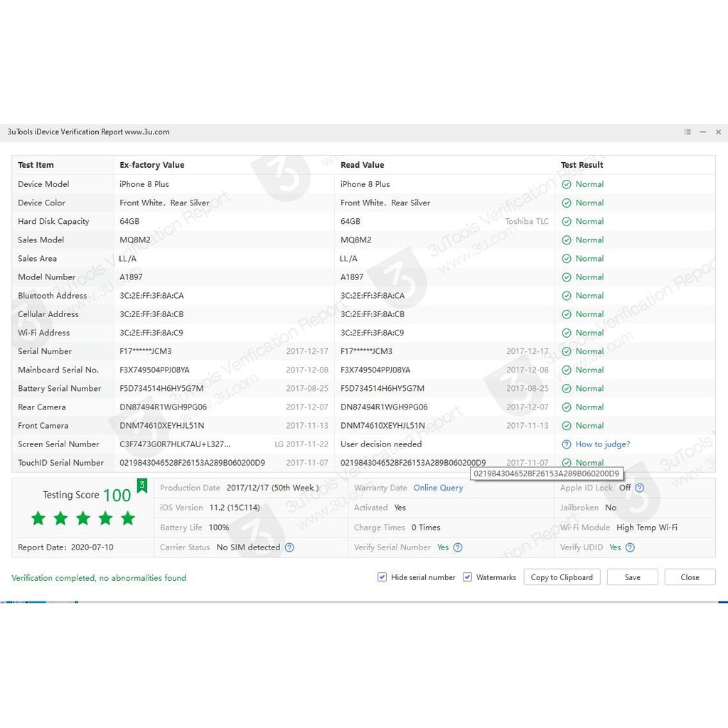
Task: Click the window title 3uTools iDevice Verification Report
Action: 88,132
